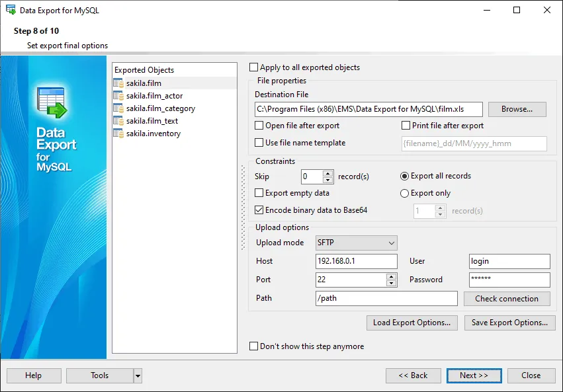Uncheck Encode binary data to Base64
Screen dimensions: 563x392
pyautogui.click(x=259, y=210)
